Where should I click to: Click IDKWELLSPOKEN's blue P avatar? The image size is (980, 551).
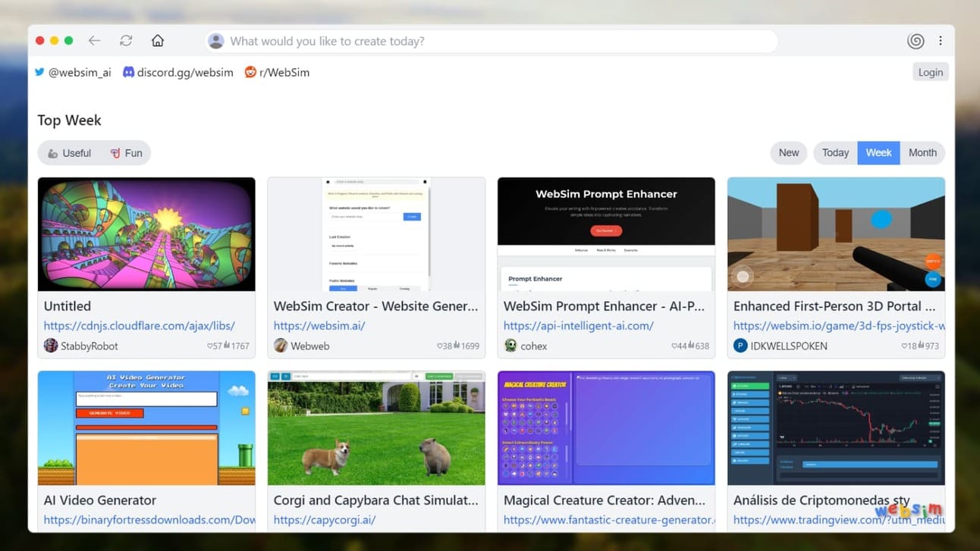tap(740, 346)
